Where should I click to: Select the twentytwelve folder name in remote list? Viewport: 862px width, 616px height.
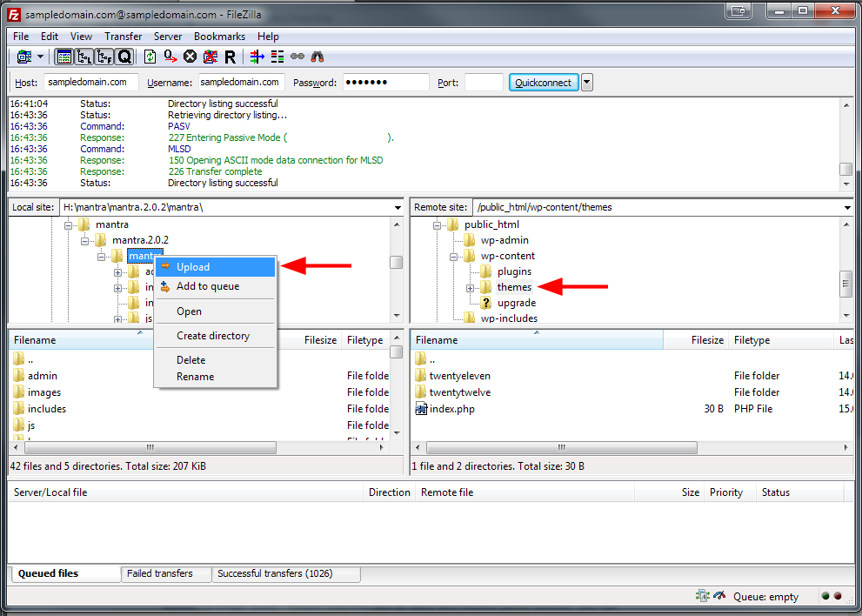[460, 392]
